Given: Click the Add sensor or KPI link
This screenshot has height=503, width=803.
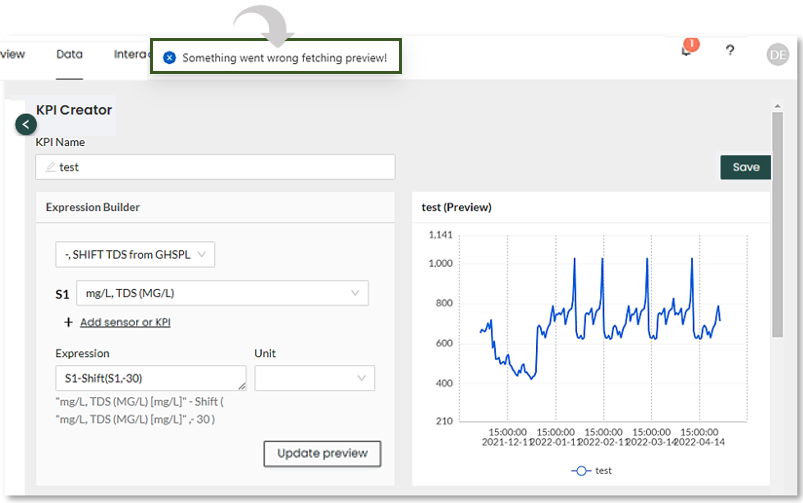Looking at the screenshot, I should [x=125, y=322].
